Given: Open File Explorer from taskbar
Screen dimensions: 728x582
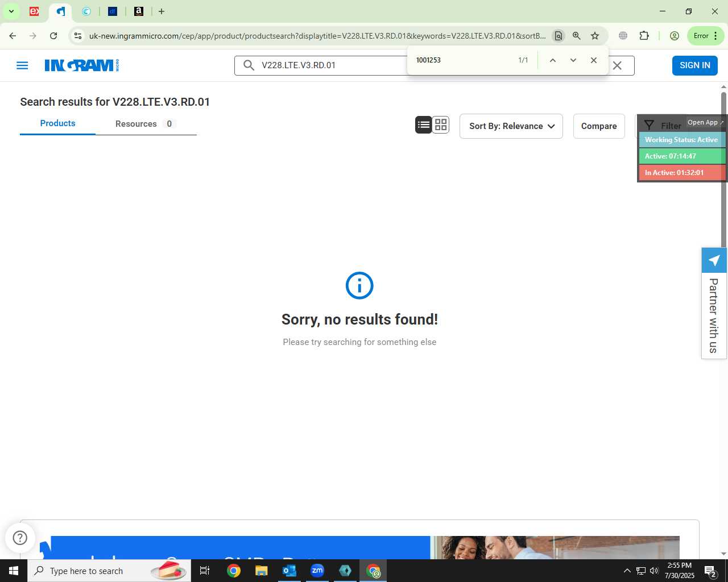Looking at the screenshot, I should click(261, 571).
